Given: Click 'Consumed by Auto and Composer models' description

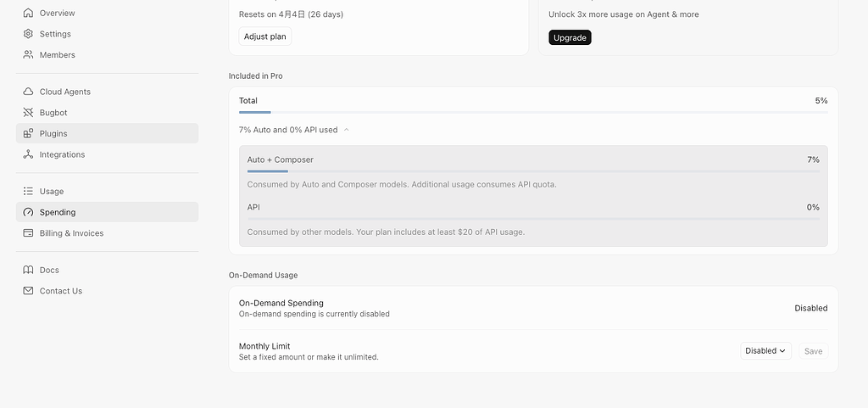Looking at the screenshot, I should (x=402, y=184).
